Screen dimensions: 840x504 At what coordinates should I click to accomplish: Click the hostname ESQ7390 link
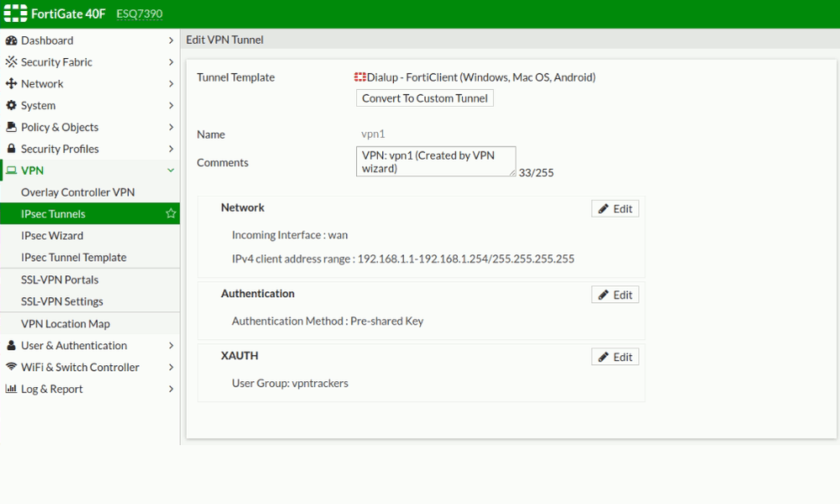139,13
